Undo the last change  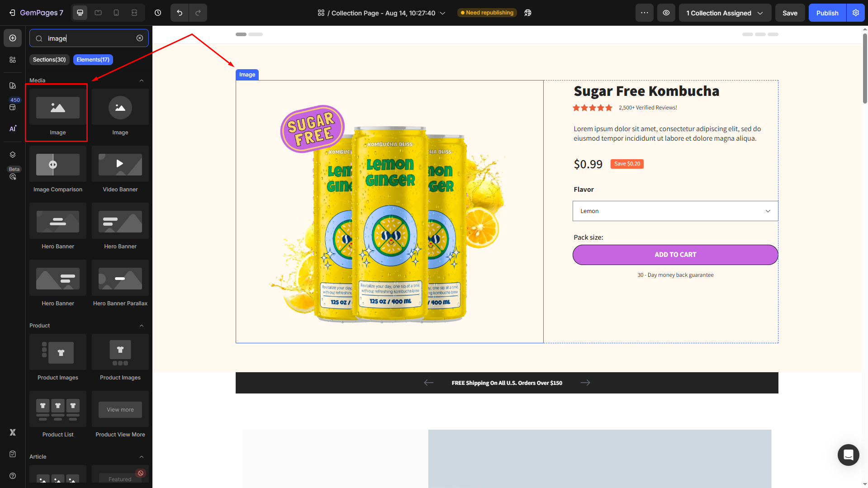coord(180,13)
